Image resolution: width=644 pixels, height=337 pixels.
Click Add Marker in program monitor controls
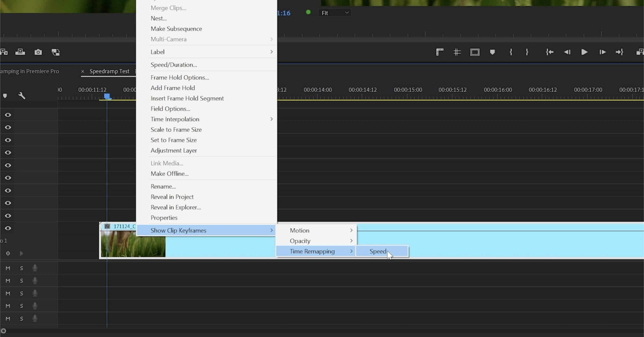coord(492,52)
